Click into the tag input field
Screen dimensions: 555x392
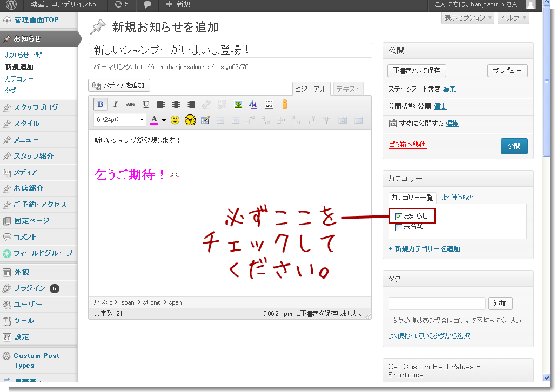(x=437, y=303)
